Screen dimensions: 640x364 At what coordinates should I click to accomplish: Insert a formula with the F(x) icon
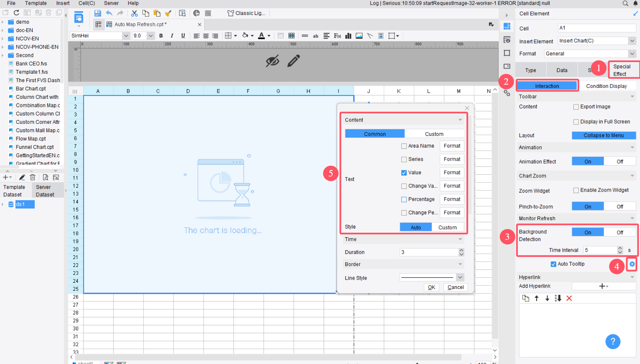tap(337, 36)
